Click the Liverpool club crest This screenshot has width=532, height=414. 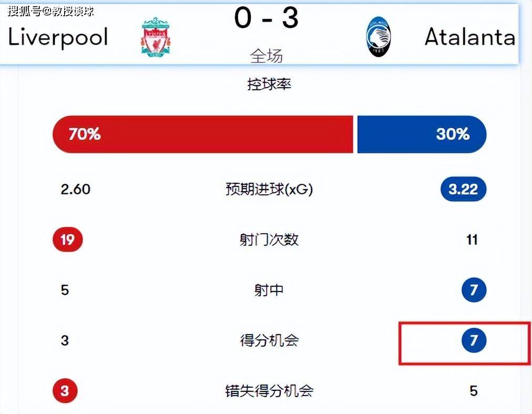click(156, 37)
